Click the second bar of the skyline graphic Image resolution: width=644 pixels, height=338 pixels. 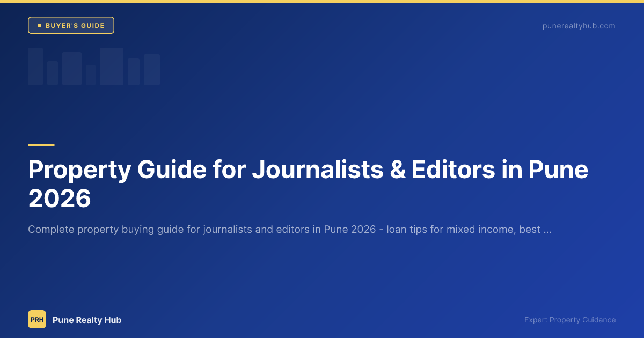tap(53, 72)
